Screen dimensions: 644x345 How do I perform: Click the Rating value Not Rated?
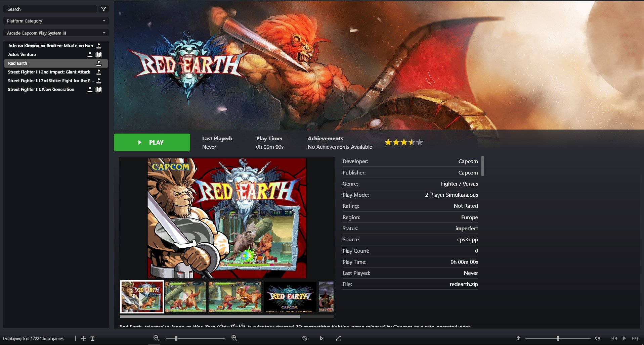pos(466,206)
